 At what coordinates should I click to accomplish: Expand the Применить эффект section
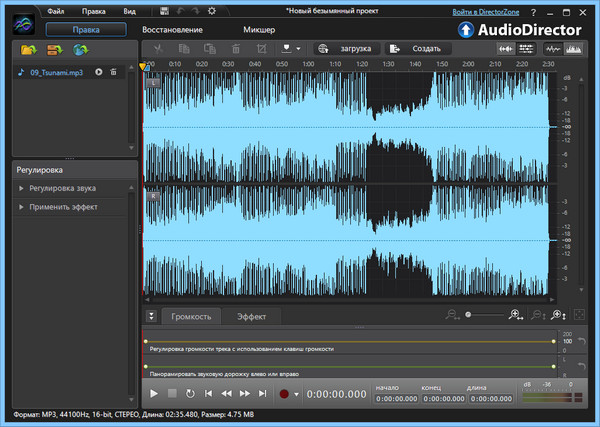64,206
